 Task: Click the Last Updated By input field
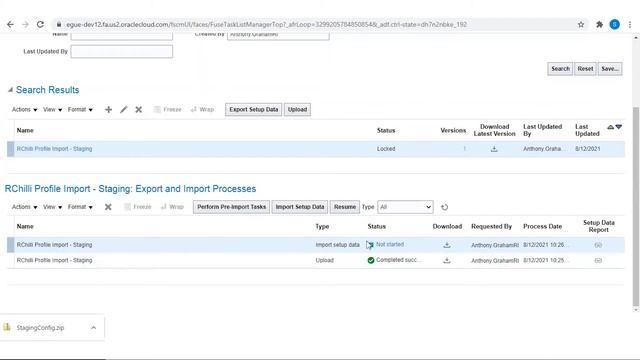click(122, 51)
